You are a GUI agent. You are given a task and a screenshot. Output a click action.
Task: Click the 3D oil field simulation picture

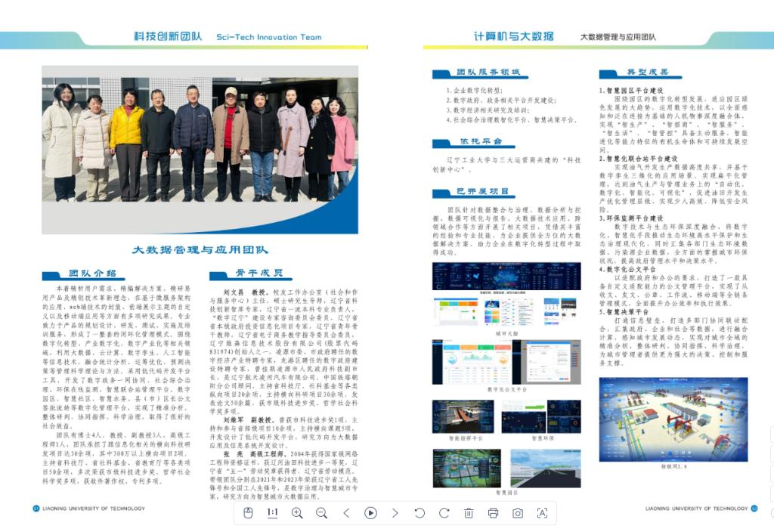click(673, 419)
